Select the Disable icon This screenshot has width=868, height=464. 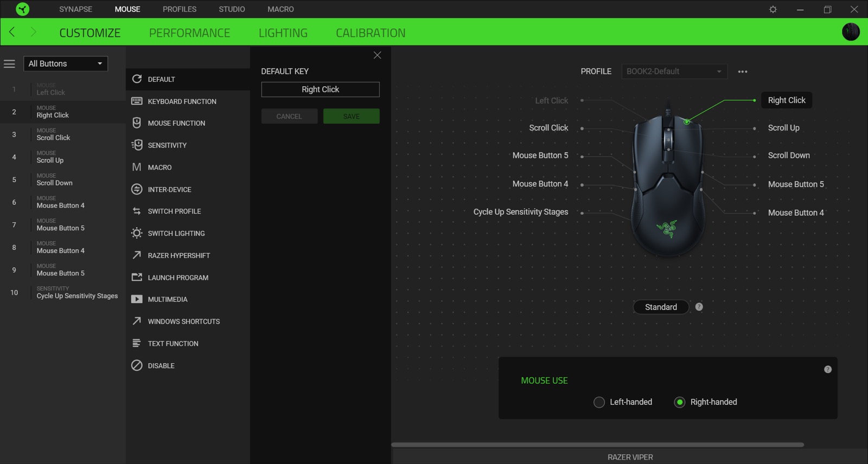click(x=137, y=366)
